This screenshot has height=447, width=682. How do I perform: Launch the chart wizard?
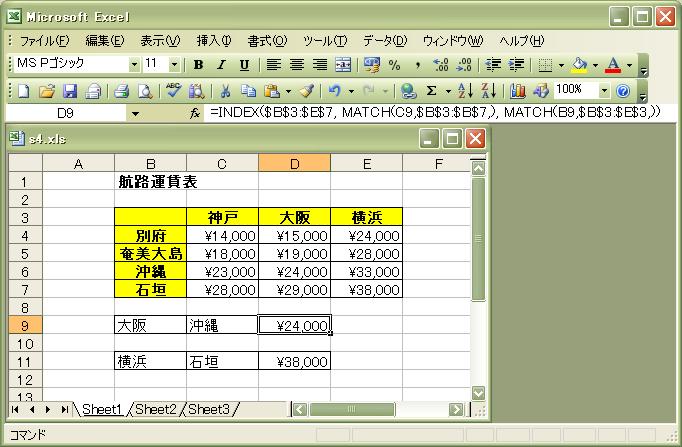click(518, 91)
